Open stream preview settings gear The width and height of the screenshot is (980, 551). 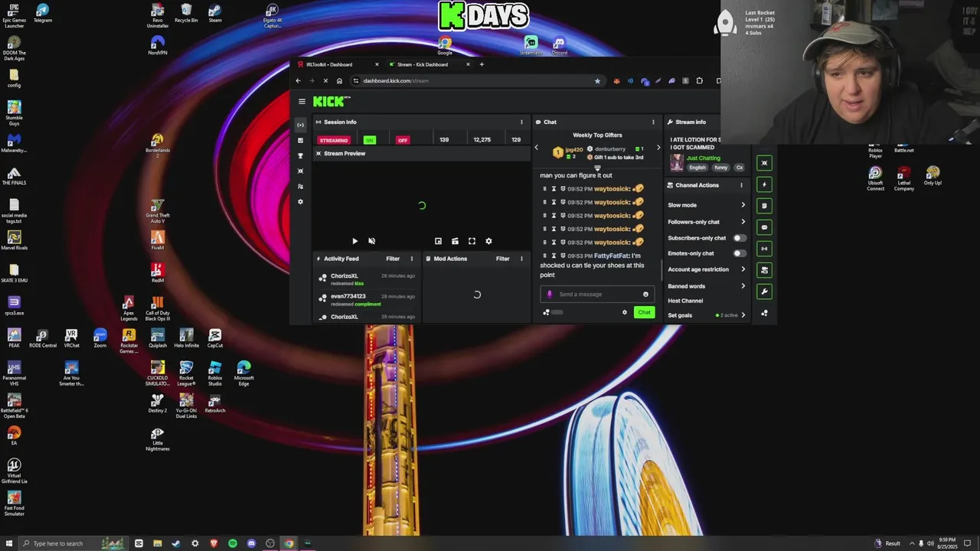point(488,241)
